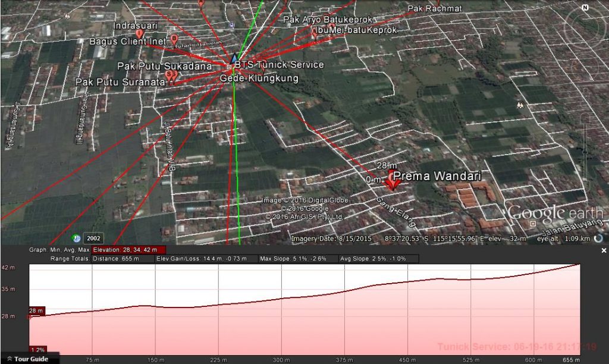Click the Pak Aryo Batukeprok label
The height and width of the screenshot is (364, 609).
[328, 20]
